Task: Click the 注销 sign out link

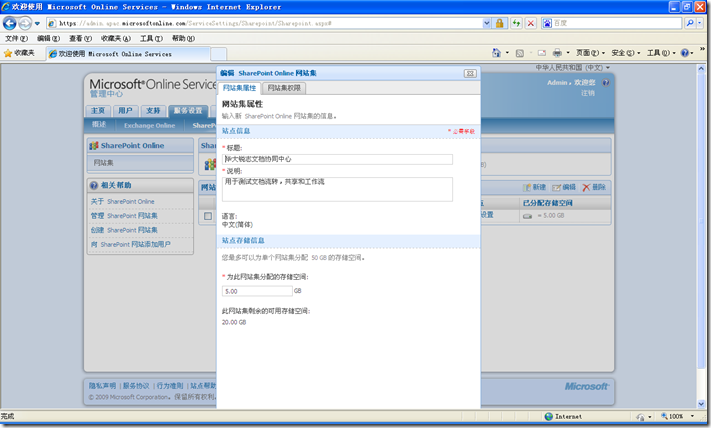Action: [x=588, y=93]
